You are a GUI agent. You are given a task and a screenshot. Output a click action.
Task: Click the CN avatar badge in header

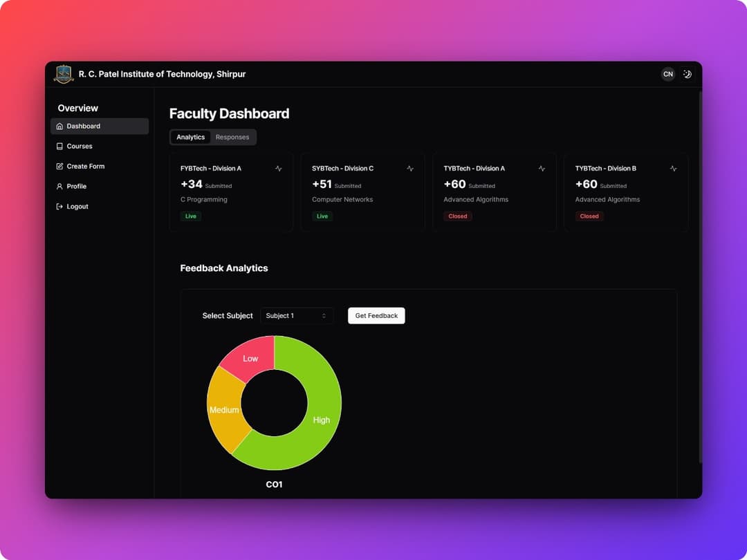(x=667, y=73)
